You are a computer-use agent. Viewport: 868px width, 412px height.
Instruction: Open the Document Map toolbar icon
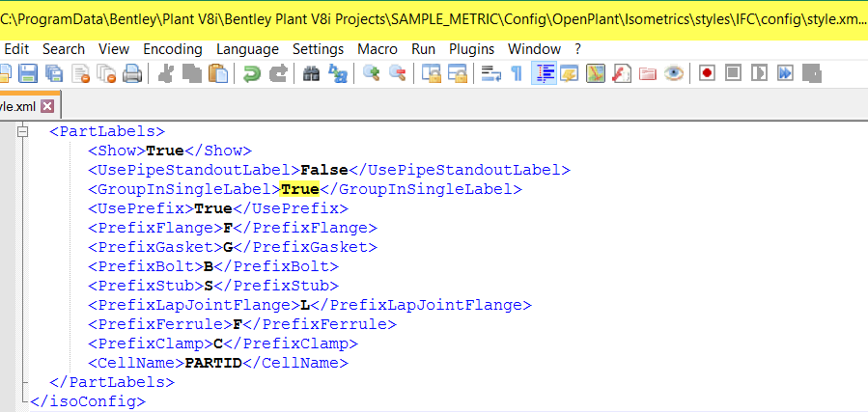point(596,73)
